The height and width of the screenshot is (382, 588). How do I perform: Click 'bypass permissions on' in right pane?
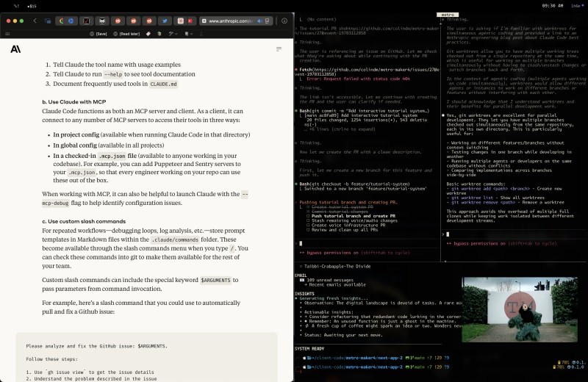click(x=479, y=244)
